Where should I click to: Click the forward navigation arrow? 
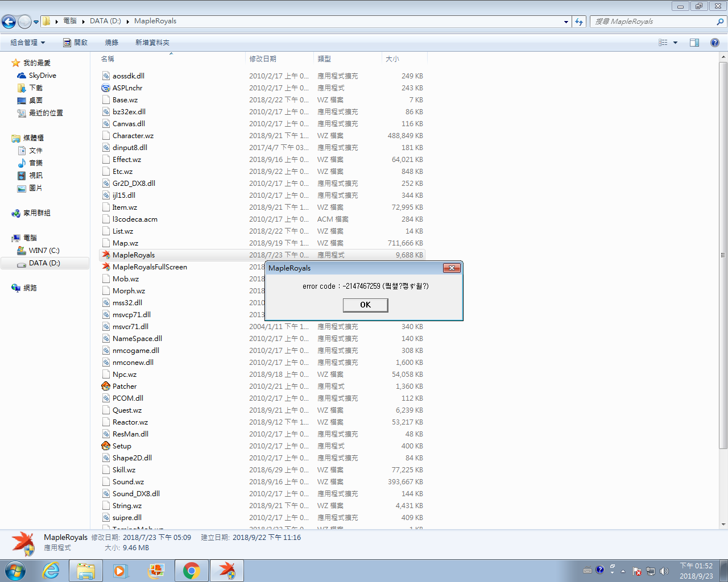(x=24, y=22)
